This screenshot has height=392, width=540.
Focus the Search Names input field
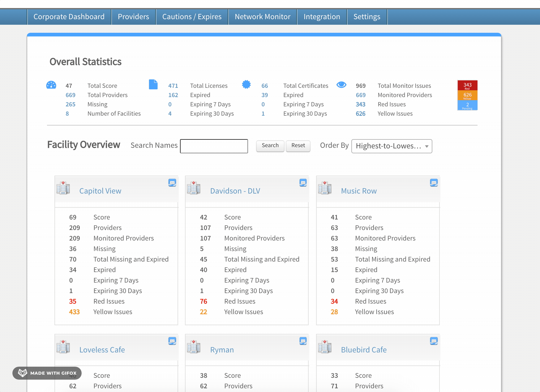(x=214, y=146)
